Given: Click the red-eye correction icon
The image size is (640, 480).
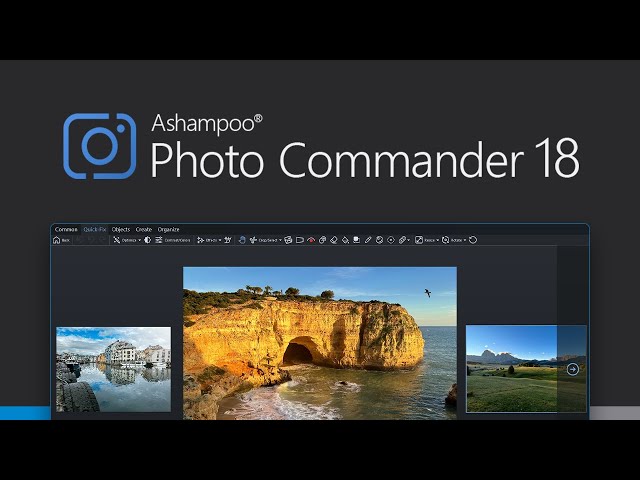Looking at the screenshot, I should [x=311, y=240].
